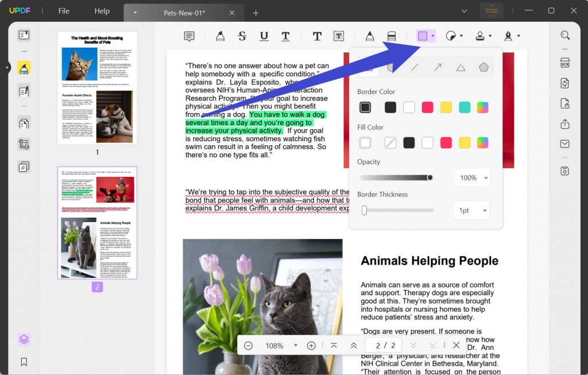Open the File menu

tap(63, 10)
